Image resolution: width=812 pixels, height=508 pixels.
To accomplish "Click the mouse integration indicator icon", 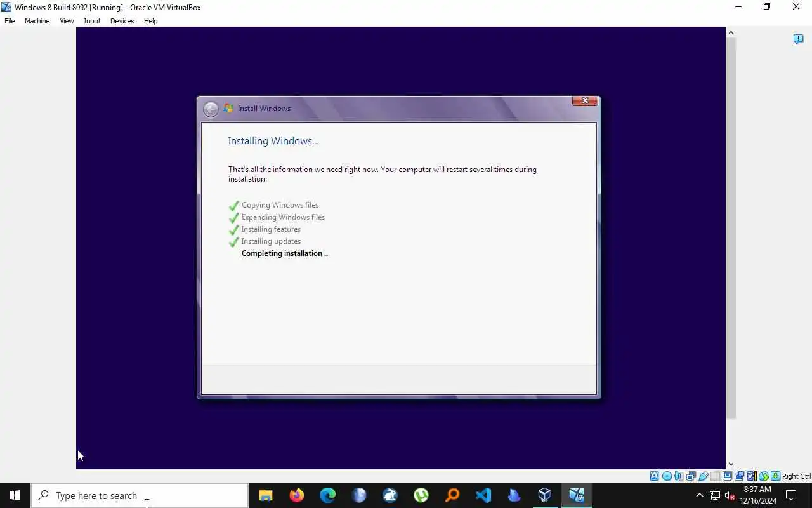I will click(x=764, y=476).
